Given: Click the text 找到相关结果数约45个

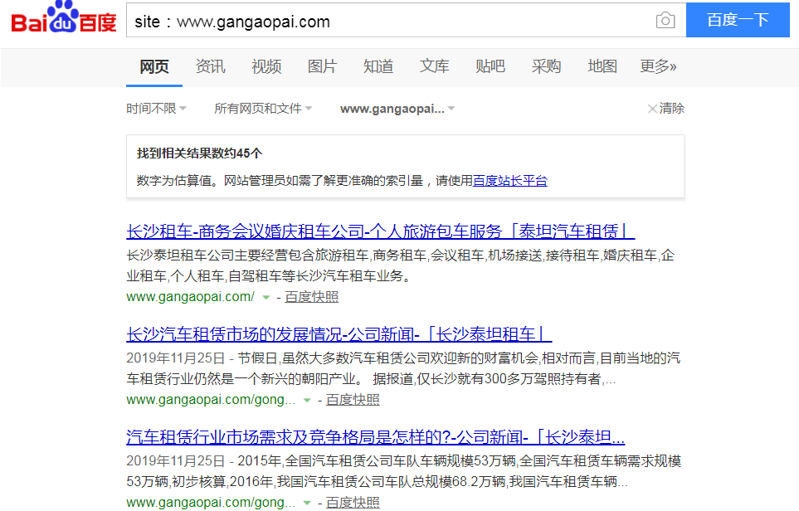Looking at the screenshot, I should [200, 153].
